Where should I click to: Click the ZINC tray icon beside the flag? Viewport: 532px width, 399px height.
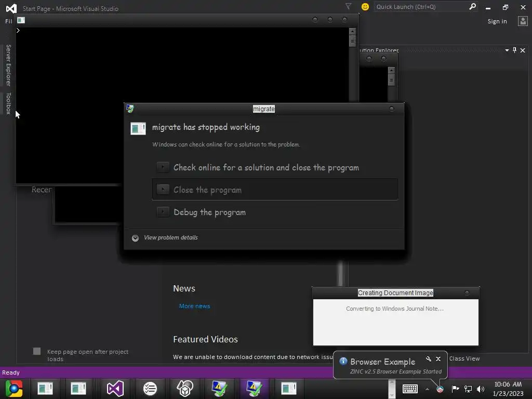[x=440, y=389]
